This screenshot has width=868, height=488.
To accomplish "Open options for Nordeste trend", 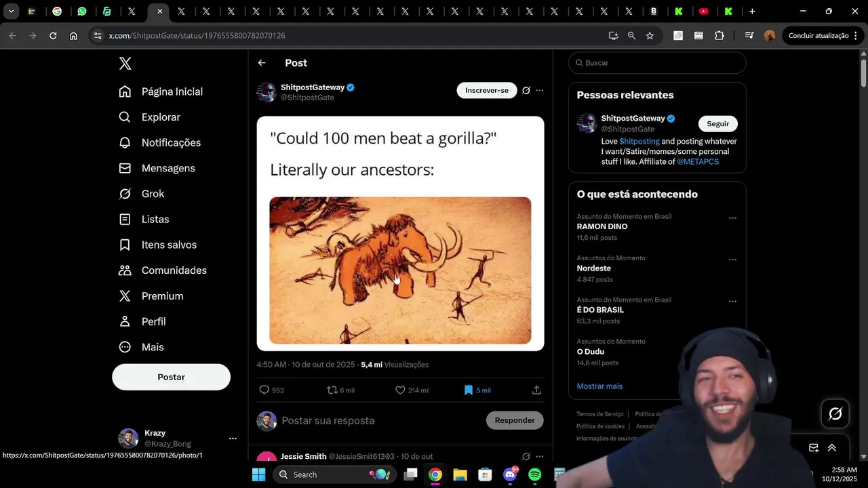I will 732,260.
